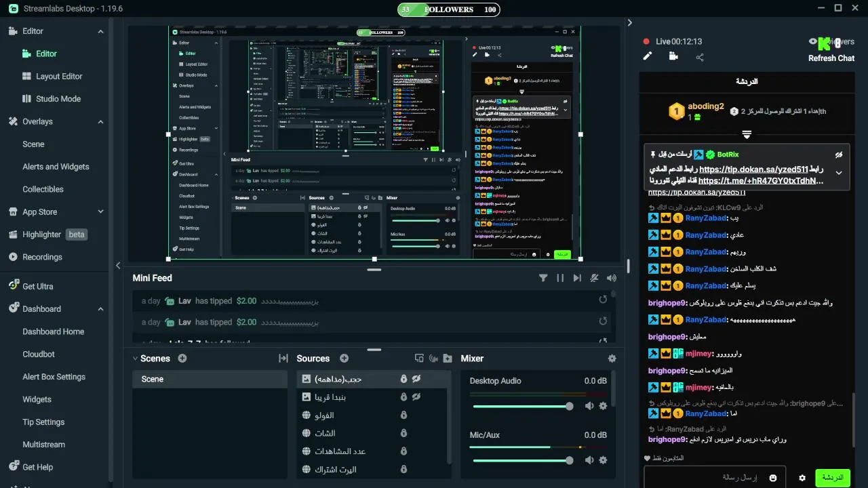Click the Get Ultra sidebar icon
Image resolution: width=868 pixels, height=488 pixels.
pos(14,286)
